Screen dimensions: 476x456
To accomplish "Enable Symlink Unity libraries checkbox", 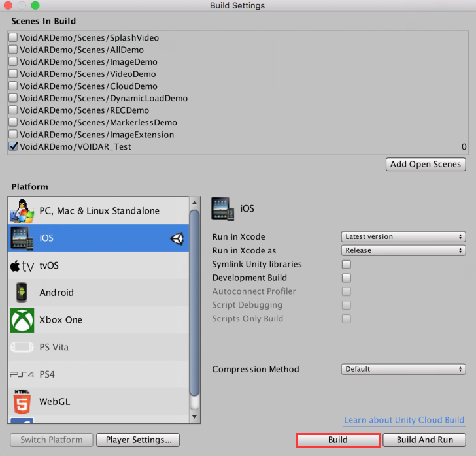I will tap(347, 265).
